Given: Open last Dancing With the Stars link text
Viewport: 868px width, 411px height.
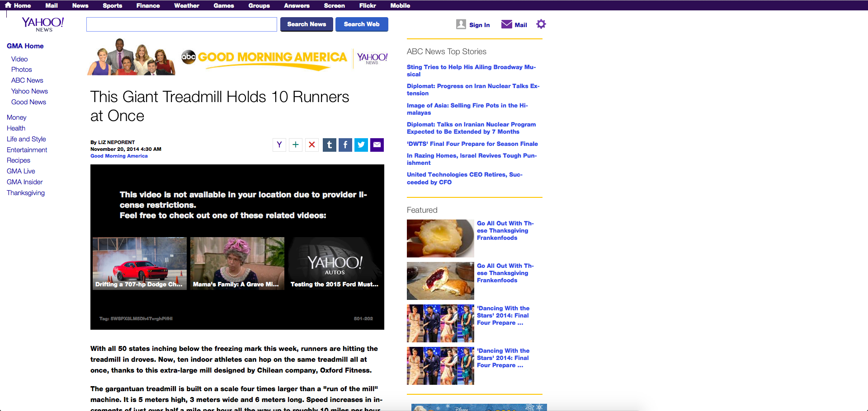Looking at the screenshot, I should coord(503,358).
